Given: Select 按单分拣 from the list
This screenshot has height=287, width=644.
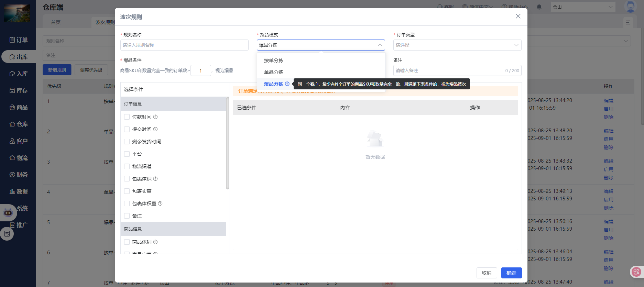Looking at the screenshot, I should [274, 60].
